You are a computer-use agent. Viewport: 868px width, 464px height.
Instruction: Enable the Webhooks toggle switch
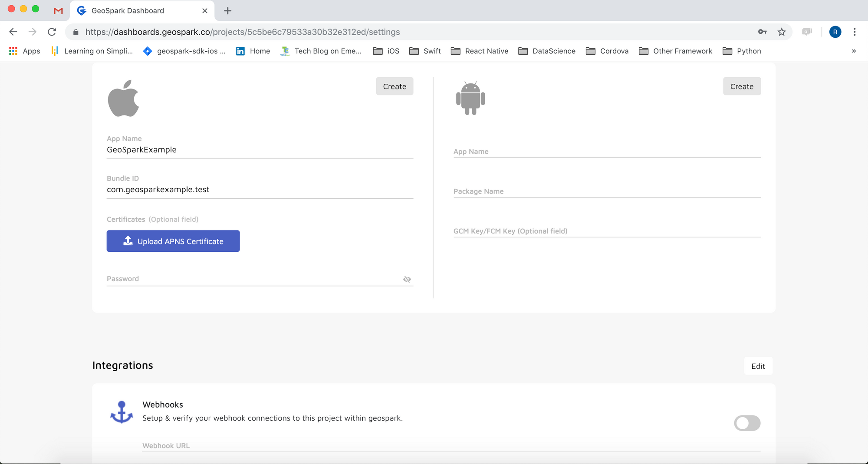pos(747,423)
